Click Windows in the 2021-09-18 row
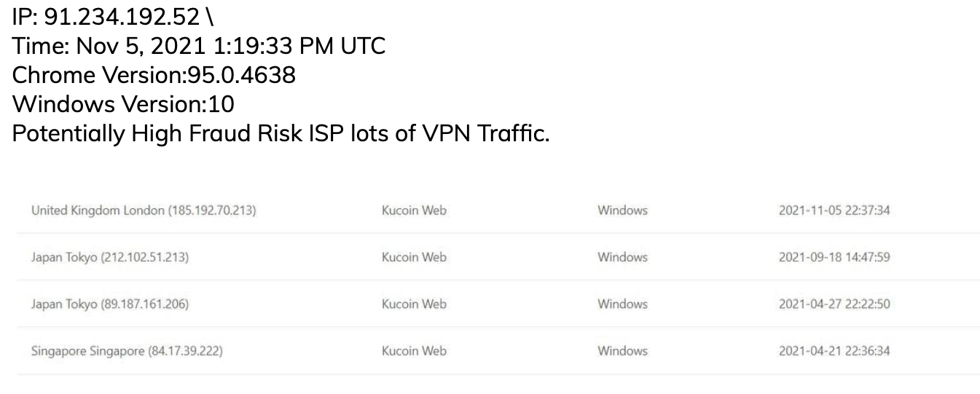The height and width of the screenshot is (394, 980). point(622,257)
